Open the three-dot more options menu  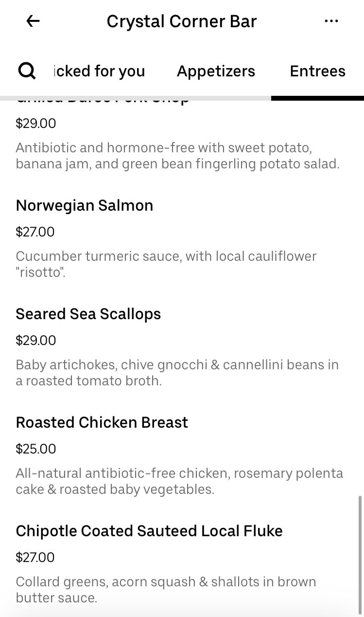(331, 21)
